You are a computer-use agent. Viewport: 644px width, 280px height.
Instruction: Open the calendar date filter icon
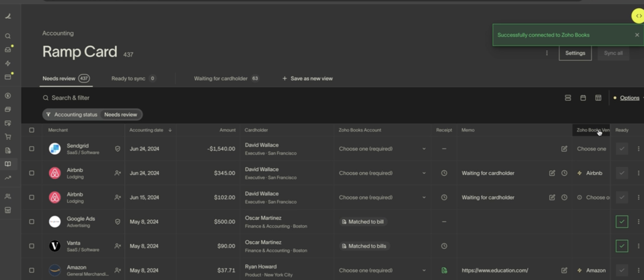583,98
